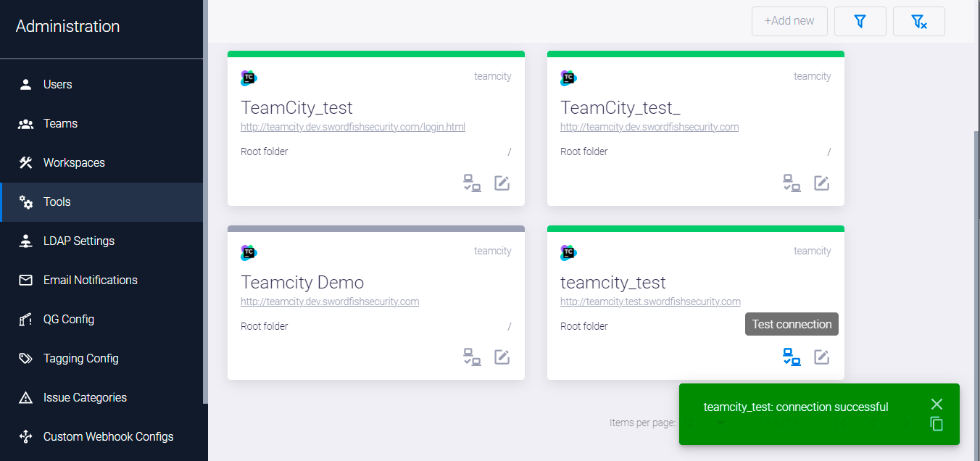
Task: Open the filter options
Action: pos(860,21)
